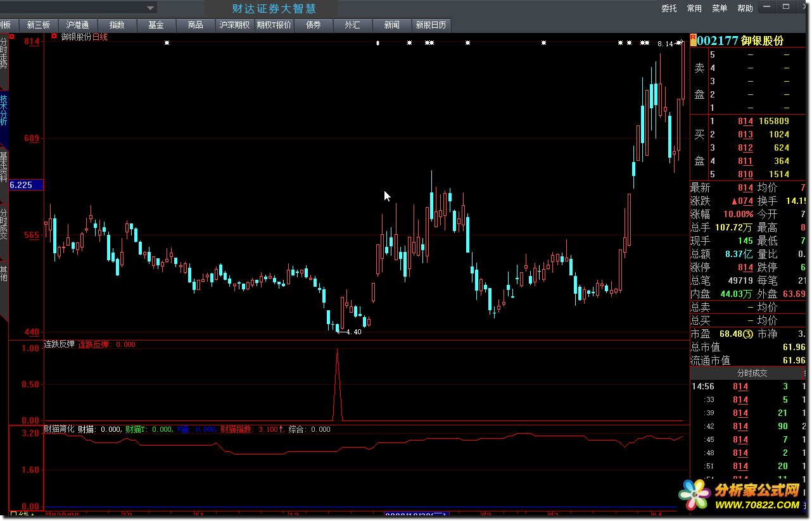Click the 连跌反弹 indicator name
The width and height of the screenshot is (812, 521).
point(59,344)
